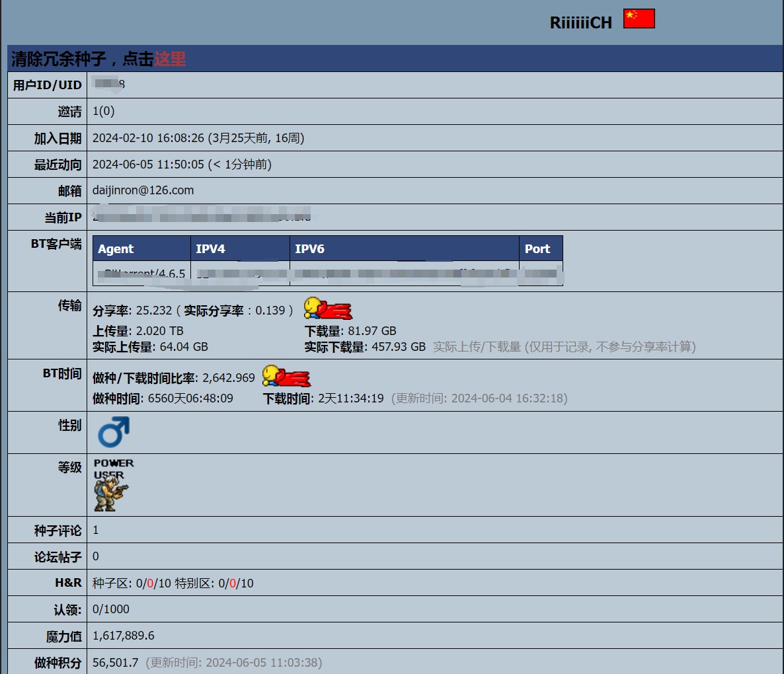This screenshot has width=784, height=674.
Task: Click the bonus value 1,617,889.6
Action: (123, 636)
